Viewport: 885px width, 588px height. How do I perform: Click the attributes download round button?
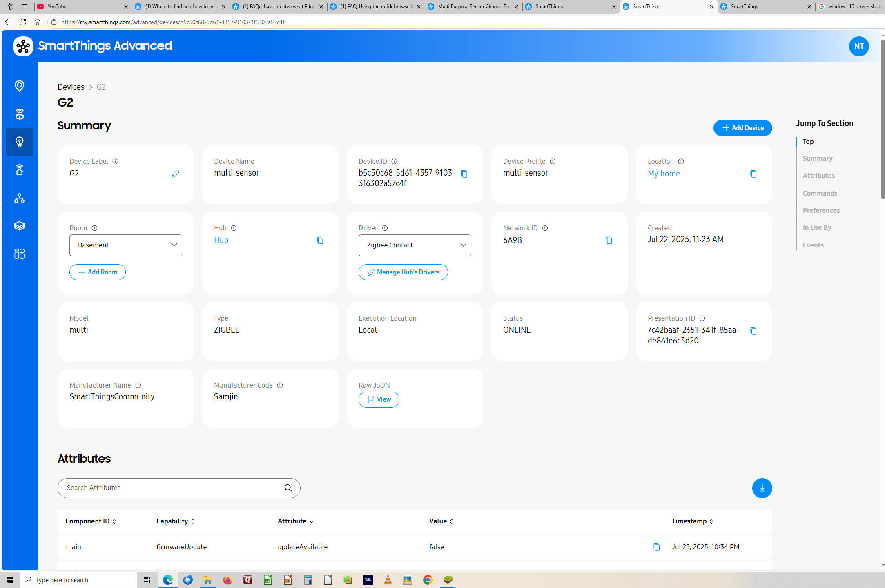click(x=762, y=488)
